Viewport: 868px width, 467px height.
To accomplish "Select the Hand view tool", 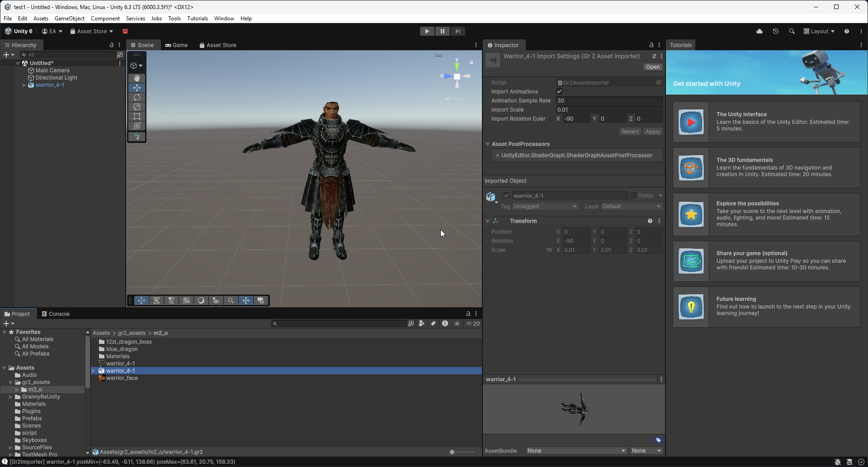I will [x=137, y=78].
